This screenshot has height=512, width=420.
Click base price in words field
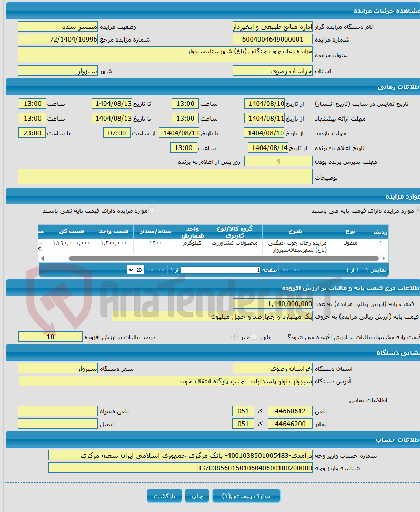point(212,316)
